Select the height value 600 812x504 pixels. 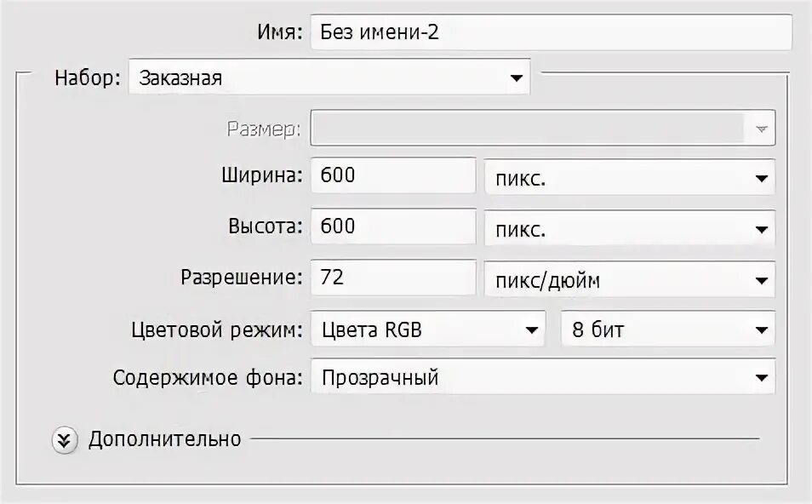[393, 226]
